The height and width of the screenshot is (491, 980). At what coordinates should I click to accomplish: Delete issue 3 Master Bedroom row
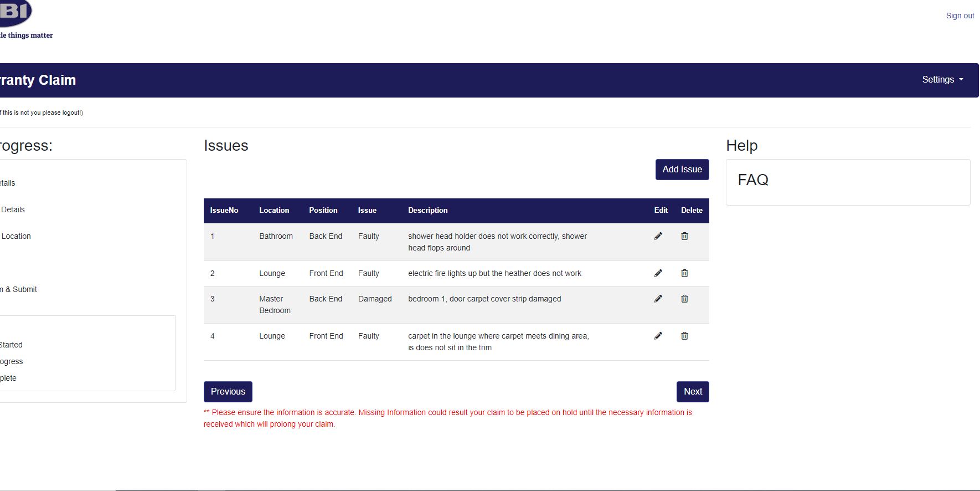click(684, 299)
